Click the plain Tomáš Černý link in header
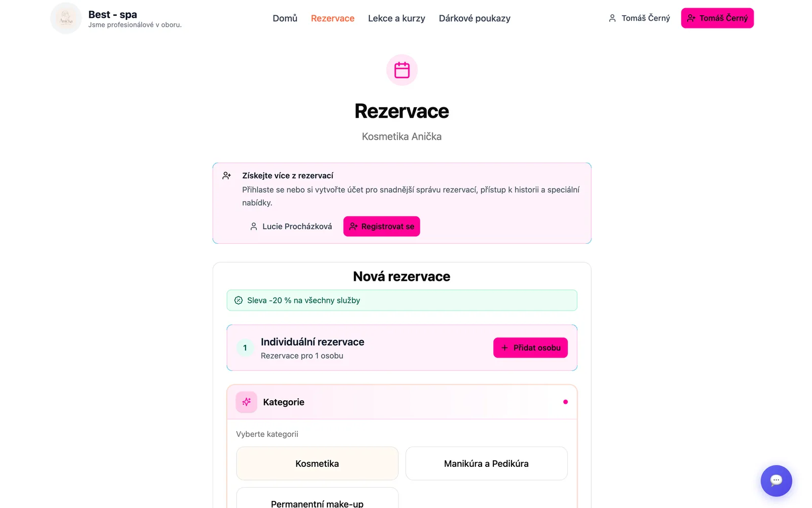Image resolution: width=812 pixels, height=508 pixels. [x=639, y=18]
